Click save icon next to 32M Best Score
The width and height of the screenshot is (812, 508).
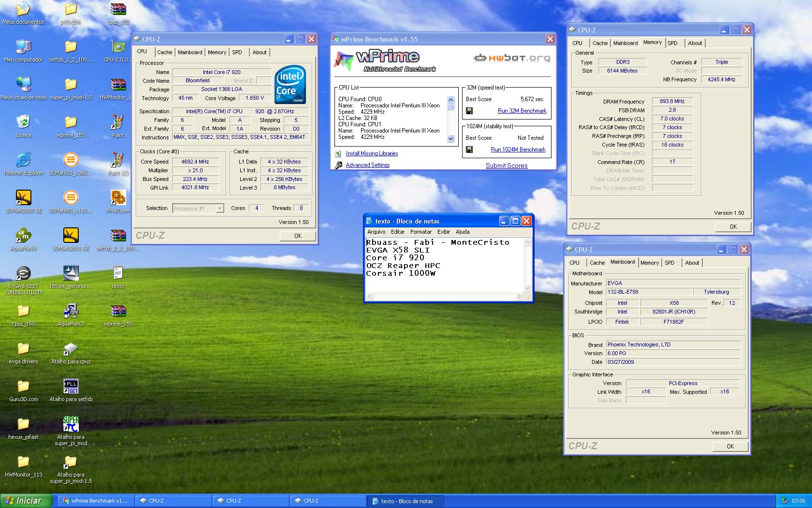[x=469, y=111]
